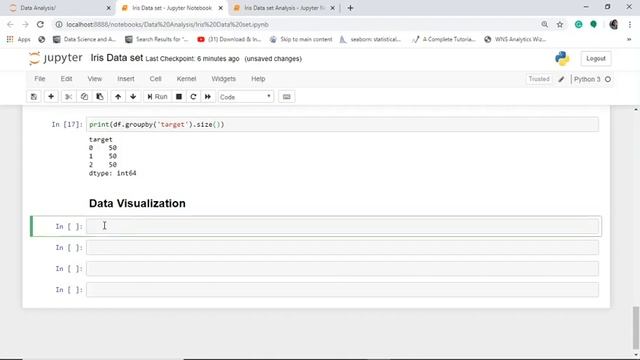Screen dimensions: 640x360
Task: Click the Python 3 kernel idle circle indicator
Action: 608,79
